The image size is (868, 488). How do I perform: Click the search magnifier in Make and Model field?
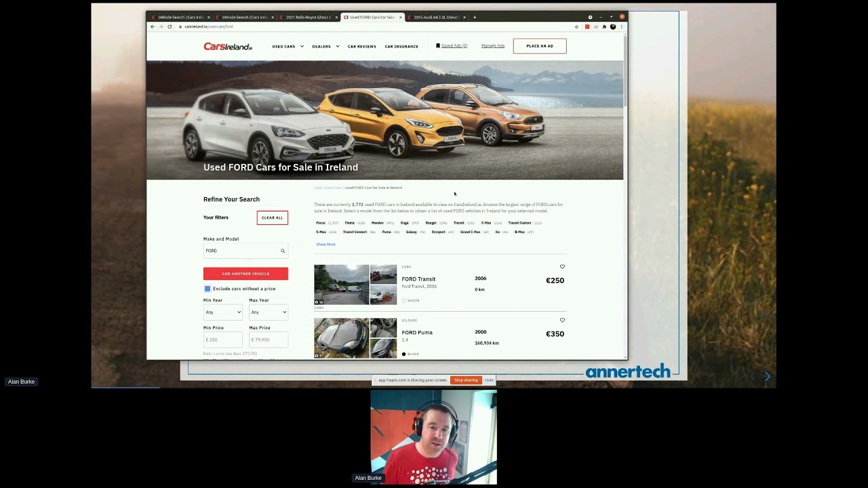[x=283, y=251]
